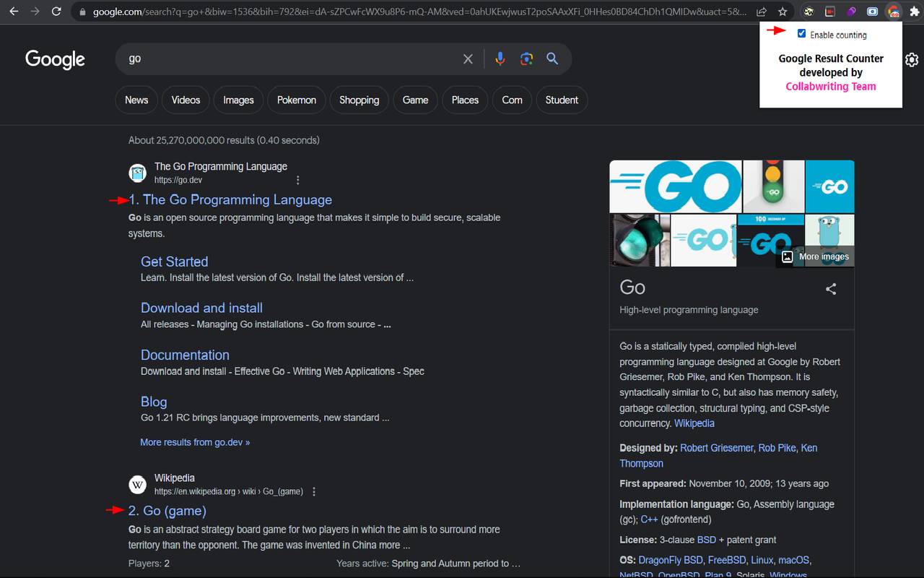Open the Linux OS link
This screenshot has width=924, height=578.
(762, 560)
